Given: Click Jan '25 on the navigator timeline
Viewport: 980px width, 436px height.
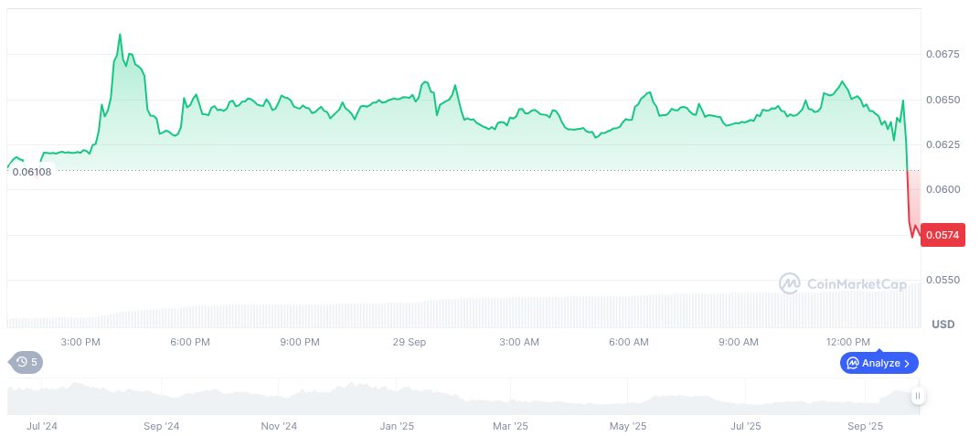Looking at the screenshot, I should pos(398,426).
